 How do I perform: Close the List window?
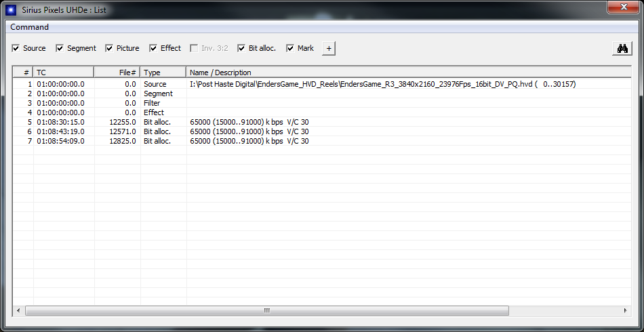point(624,7)
